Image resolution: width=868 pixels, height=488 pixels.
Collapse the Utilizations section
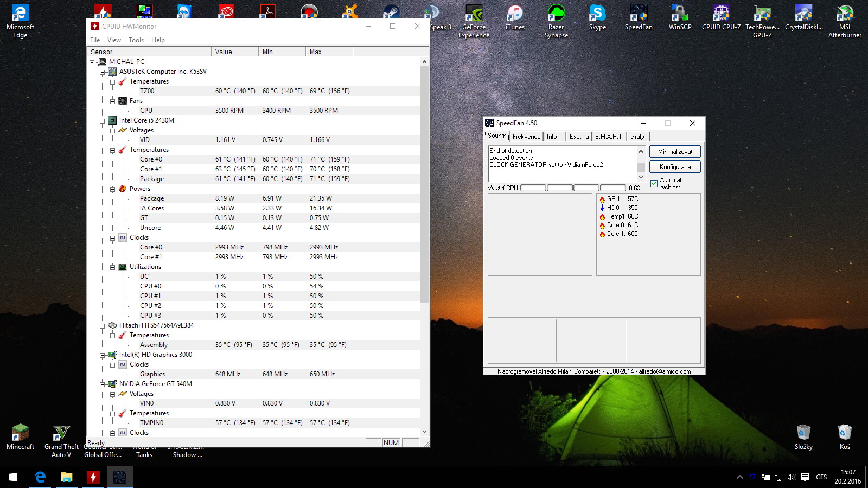(x=112, y=267)
